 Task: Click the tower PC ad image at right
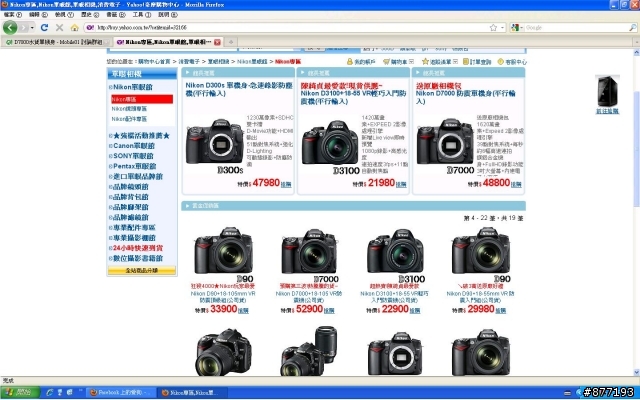(x=607, y=91)
